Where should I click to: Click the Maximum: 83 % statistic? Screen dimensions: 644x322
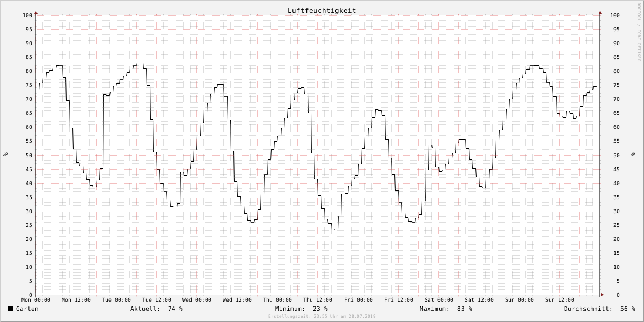(446, 309)
